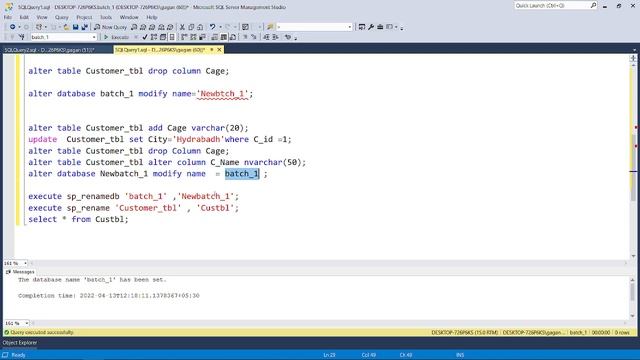Click the sp_renamedb statement line
The width and height of the screenshot is (640, 360).
133,197
